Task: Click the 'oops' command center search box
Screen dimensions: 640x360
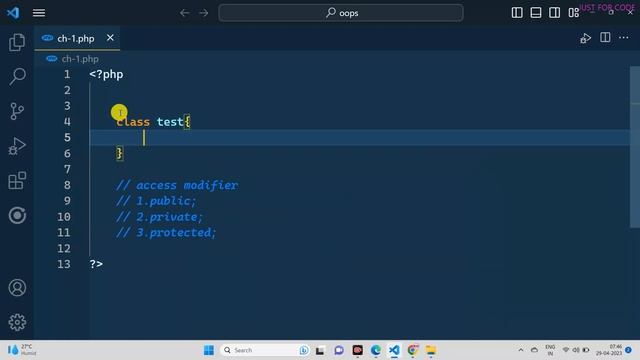Action: [341, 13]
